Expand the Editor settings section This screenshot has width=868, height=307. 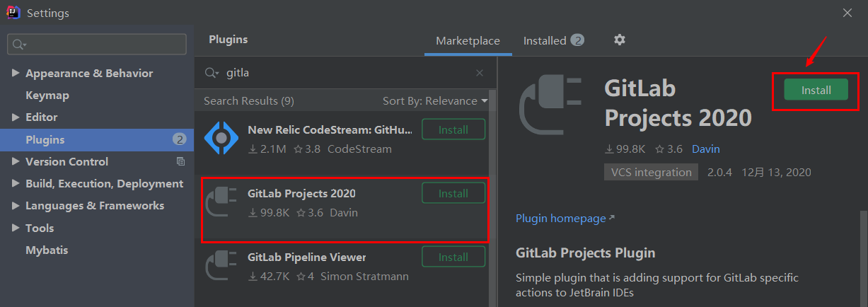(16, 117)
